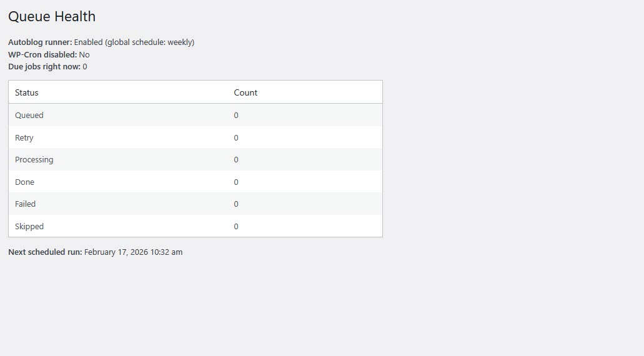The image size is (644, 356).
Task: Click the WP-Cron disabled label
Action: coord(42,55)
